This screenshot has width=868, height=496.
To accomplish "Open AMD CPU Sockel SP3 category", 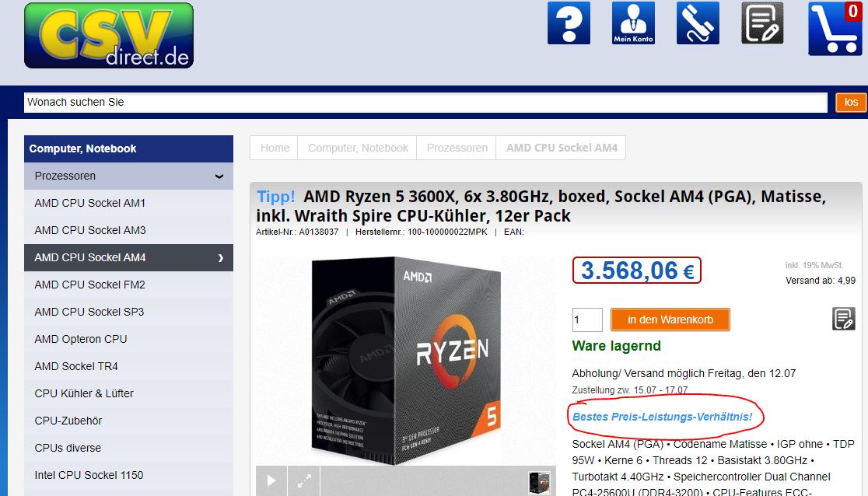I will point(128,312).
